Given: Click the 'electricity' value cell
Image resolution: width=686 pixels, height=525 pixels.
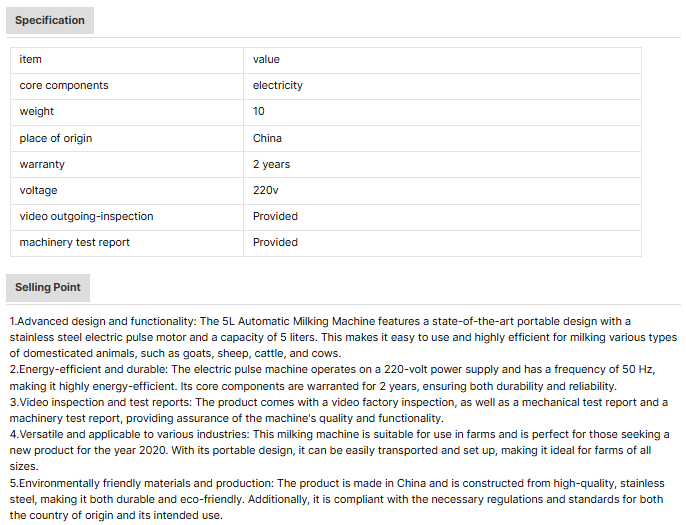Looking at the screenshot, I should 278,86.
